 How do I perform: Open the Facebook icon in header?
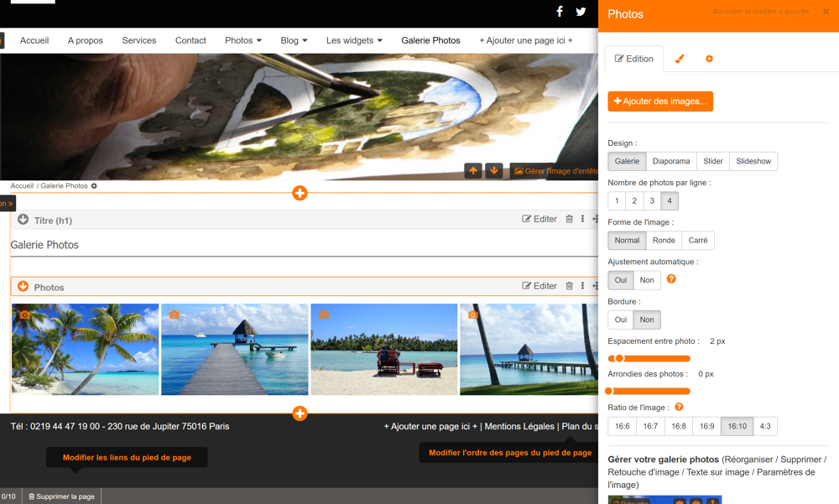point(560,12)
